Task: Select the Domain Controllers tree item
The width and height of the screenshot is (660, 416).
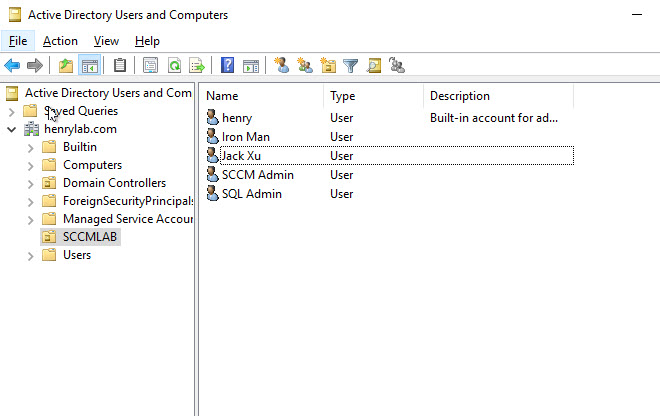Action: [x=114, y=183]
